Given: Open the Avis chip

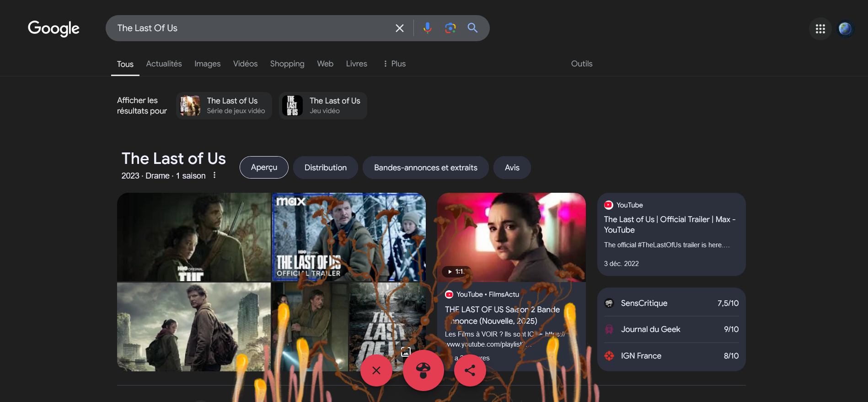Looking at the screenshot, I should click(x=512, y=168).
